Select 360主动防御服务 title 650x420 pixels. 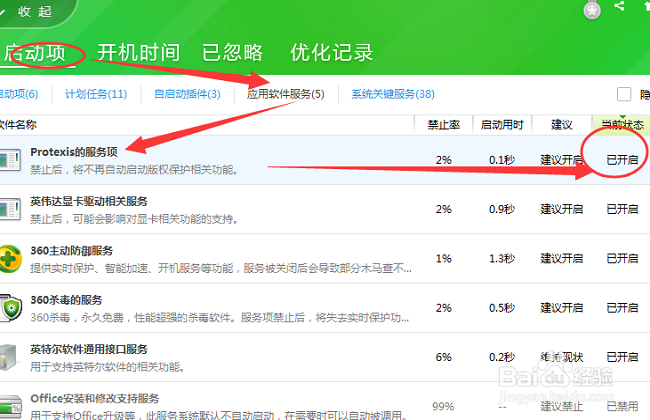click(72, 251)
